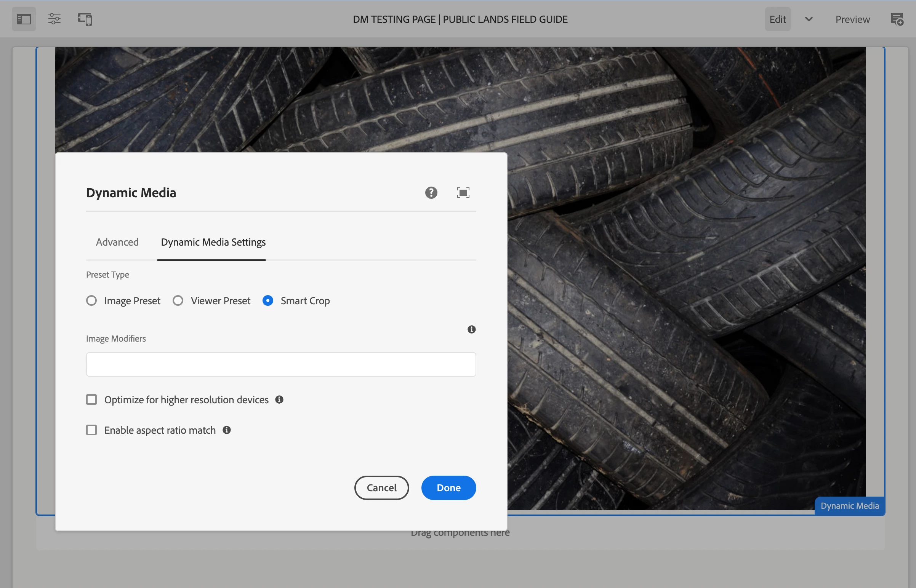Image resolution: width=916 pixels, height=588 pixels.
Task: Select the Viewer Preset radio button
Action: pos(178,301)
